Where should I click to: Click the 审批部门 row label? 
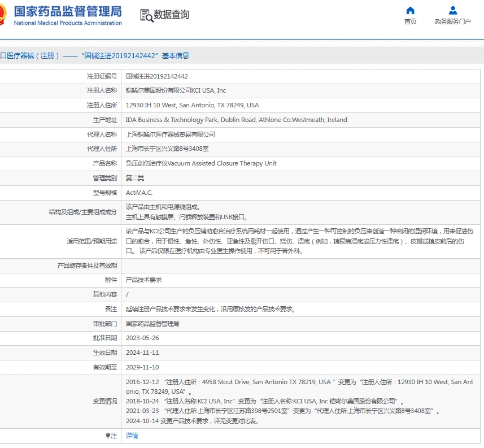105,324
